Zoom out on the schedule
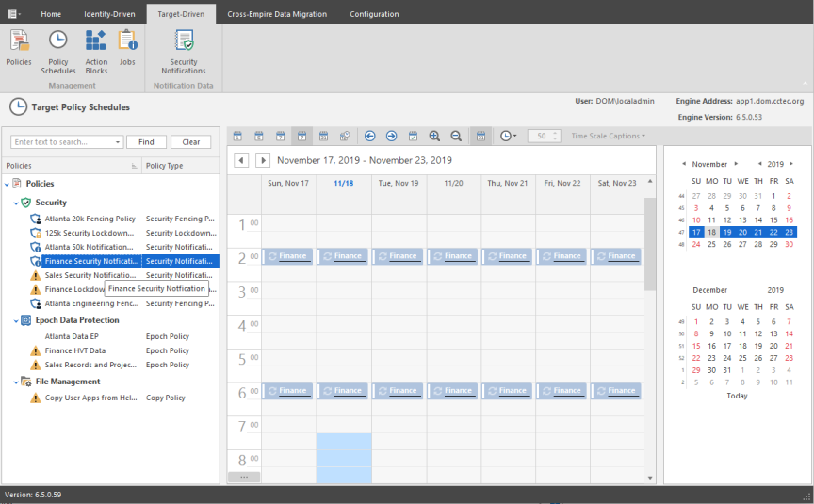The width and height of the screenshot is (814, 504). 456,136
